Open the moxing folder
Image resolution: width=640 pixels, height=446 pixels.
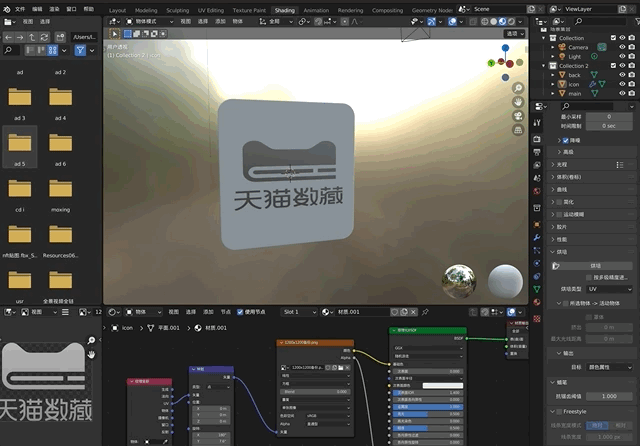[x=60, y=193]
